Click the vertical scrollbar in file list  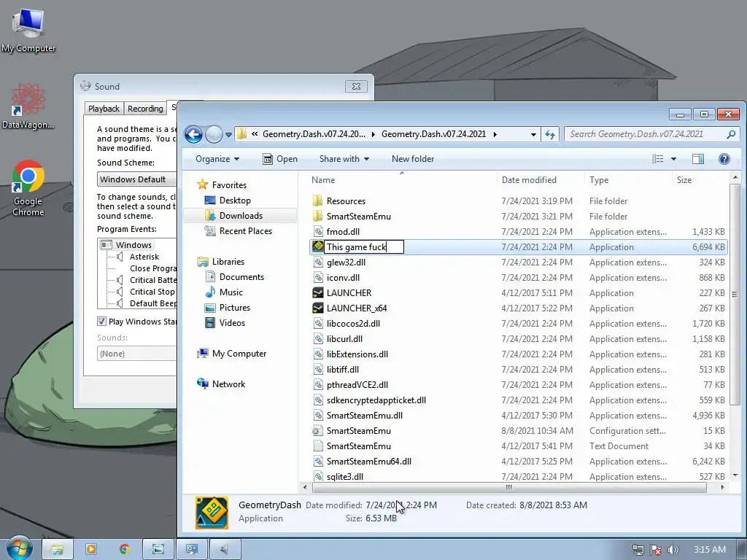click(x=735, y=295)
